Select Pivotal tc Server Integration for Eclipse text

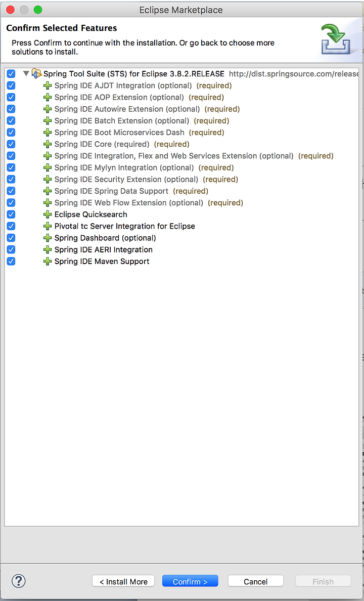click(x=124, y=226)
